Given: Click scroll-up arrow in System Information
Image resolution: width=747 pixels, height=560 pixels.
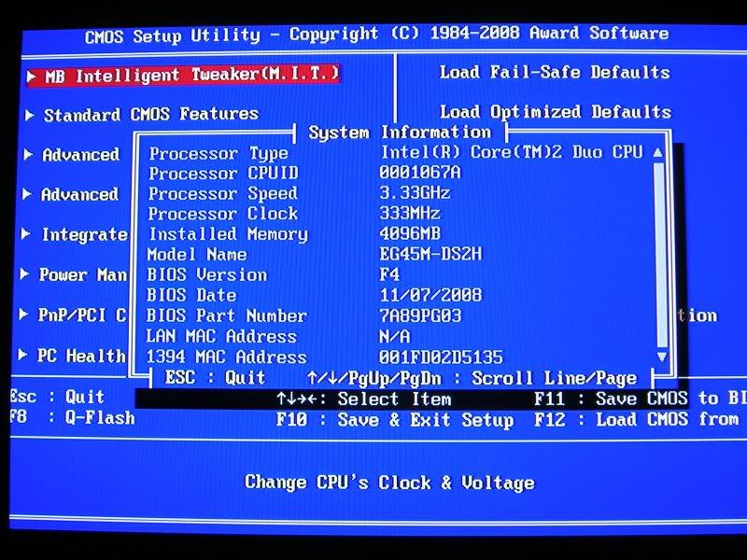Looking at the screenshot, I should click(x=658, y=152).
